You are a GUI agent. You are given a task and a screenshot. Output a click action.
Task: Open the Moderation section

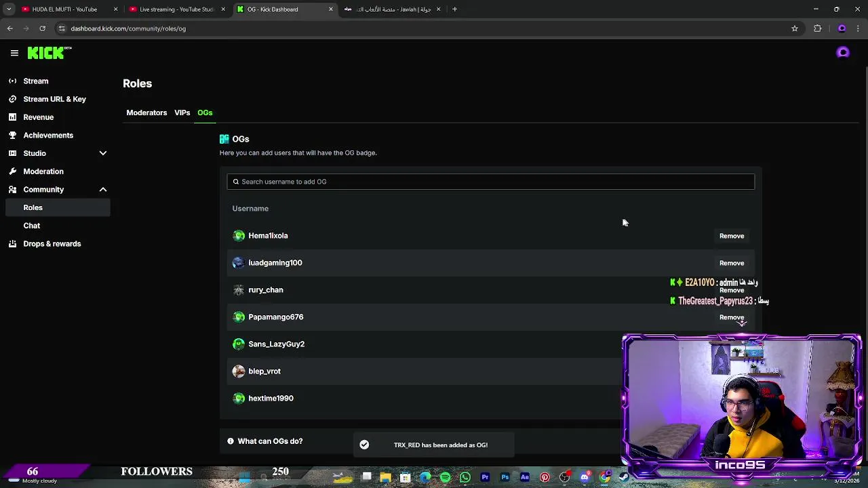coord(43,171)
